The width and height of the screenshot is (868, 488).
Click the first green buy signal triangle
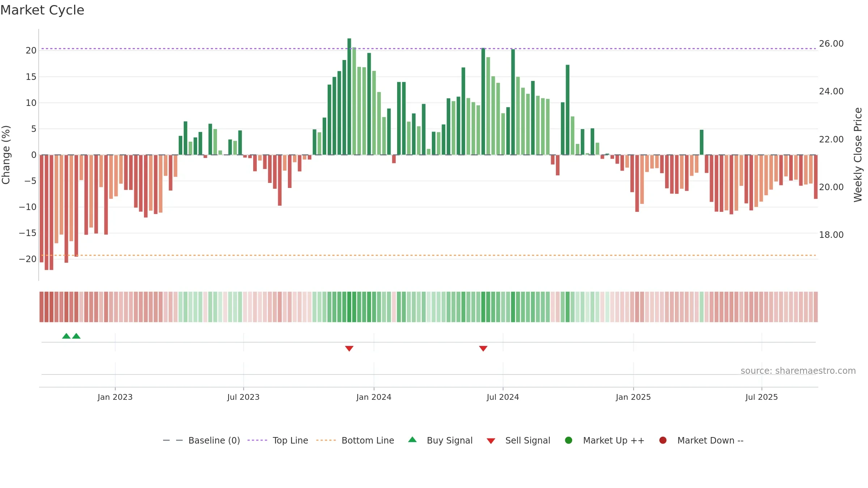click(66, 336)
